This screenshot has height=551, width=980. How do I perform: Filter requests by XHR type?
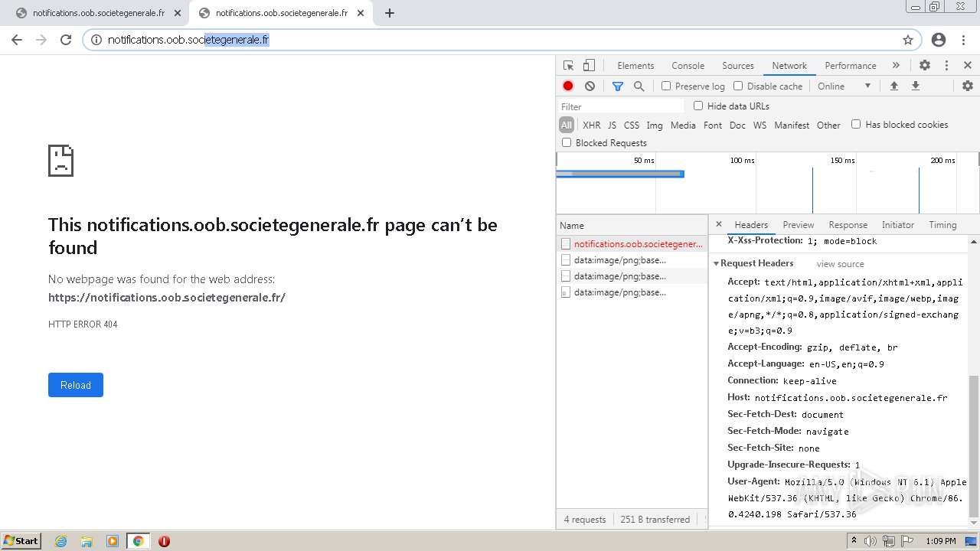click(x=591, y=125)
